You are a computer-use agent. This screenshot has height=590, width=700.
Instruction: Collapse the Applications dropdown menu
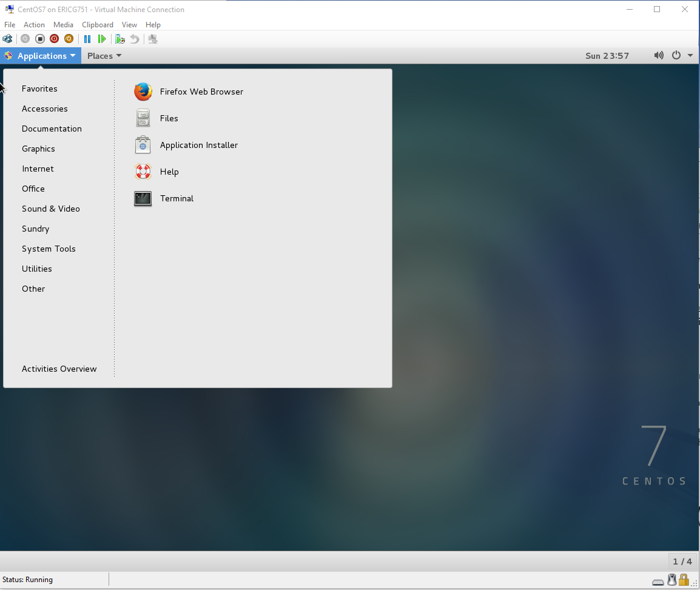point(41,56)
